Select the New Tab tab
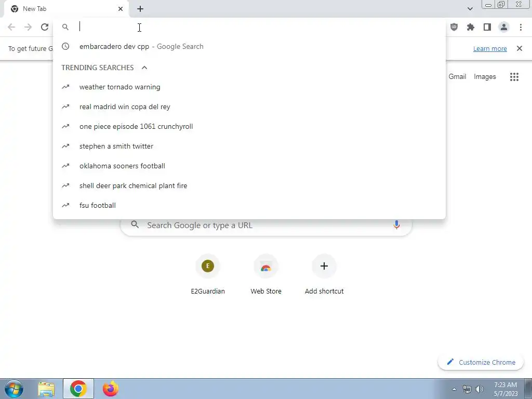Viewport: 532px width, 399px height. point(66,9)
